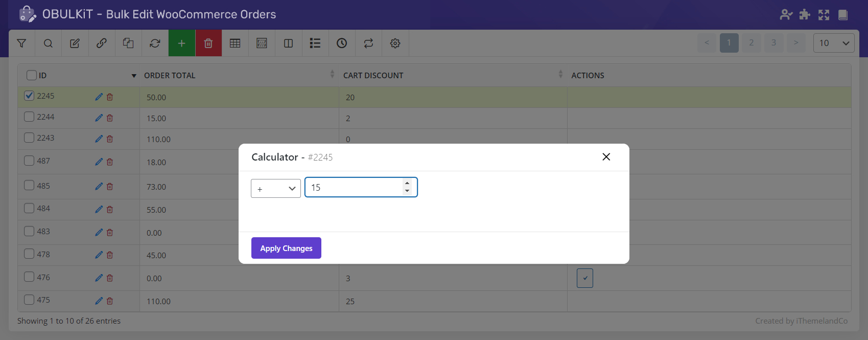
Task: Open the history clock icon
Action: [x=342, y=43]
